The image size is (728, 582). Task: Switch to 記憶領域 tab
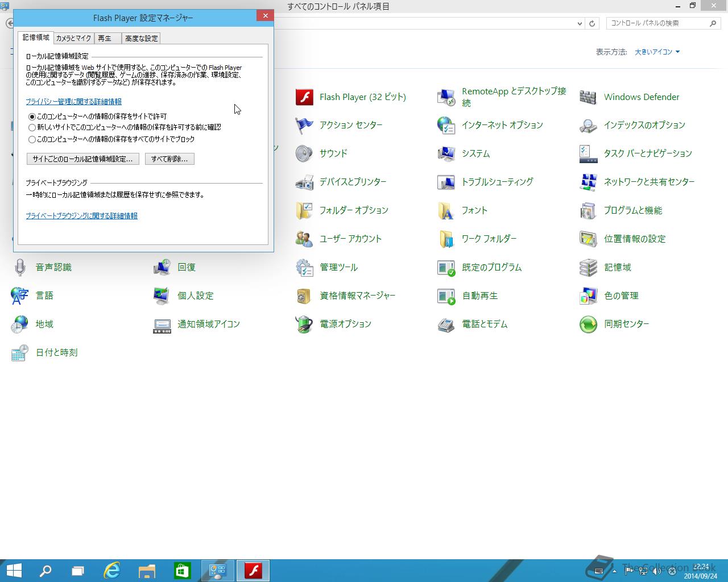coord(36,38)
